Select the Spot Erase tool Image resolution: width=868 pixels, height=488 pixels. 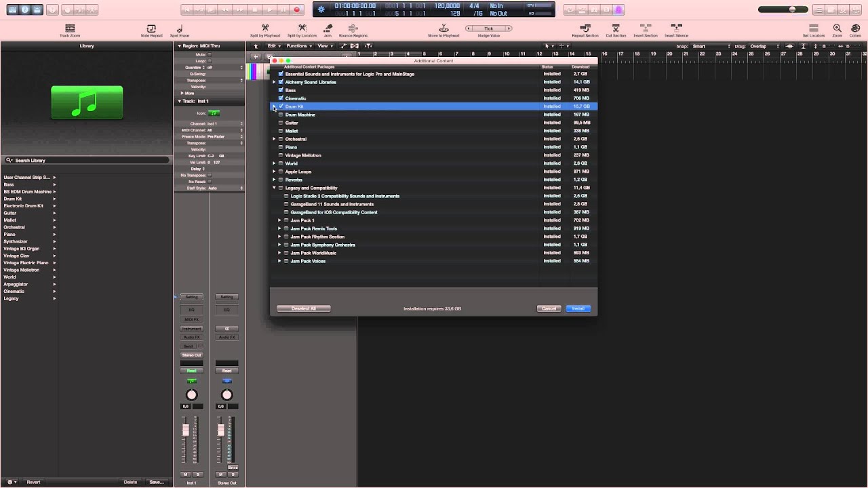(180, 28)
